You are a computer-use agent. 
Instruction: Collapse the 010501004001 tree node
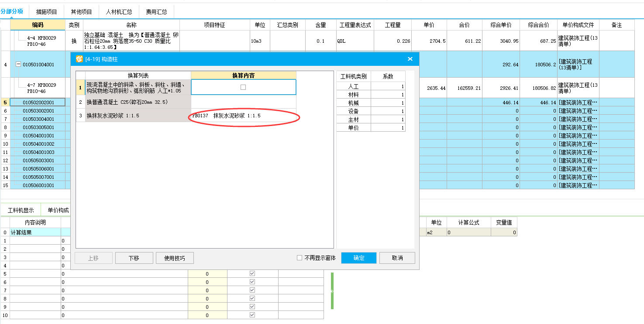pyautogui.click(x=18, y=65)
